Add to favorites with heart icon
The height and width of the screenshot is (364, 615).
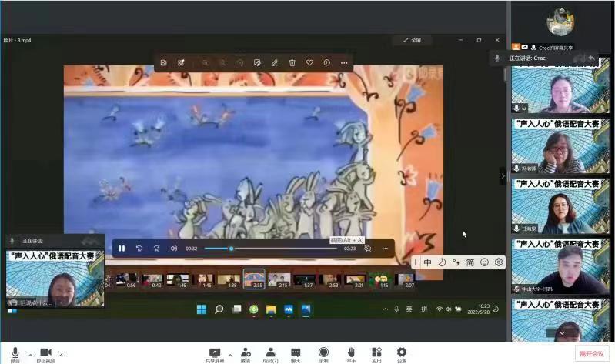pos(309,63)
